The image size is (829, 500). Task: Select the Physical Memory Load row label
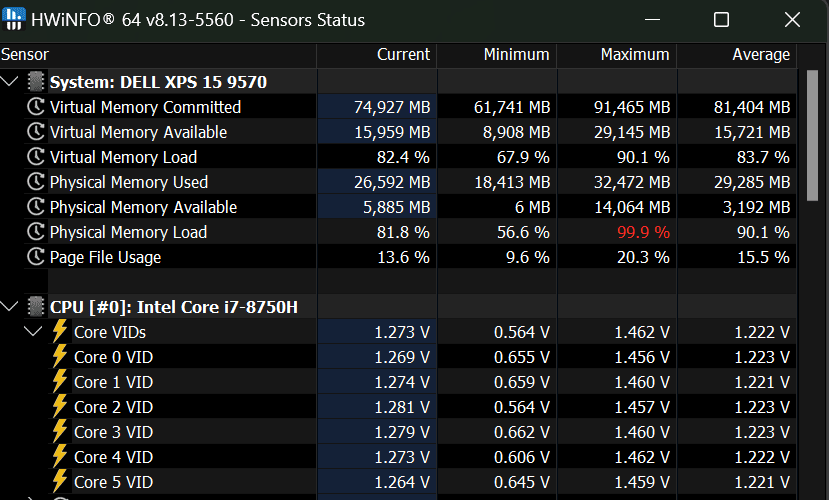point(128,232)
